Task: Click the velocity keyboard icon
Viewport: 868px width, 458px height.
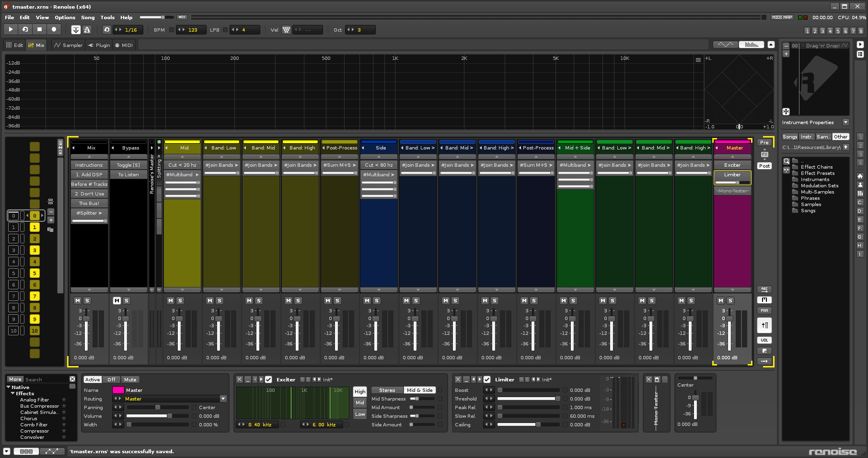Action: click(286, 30)
